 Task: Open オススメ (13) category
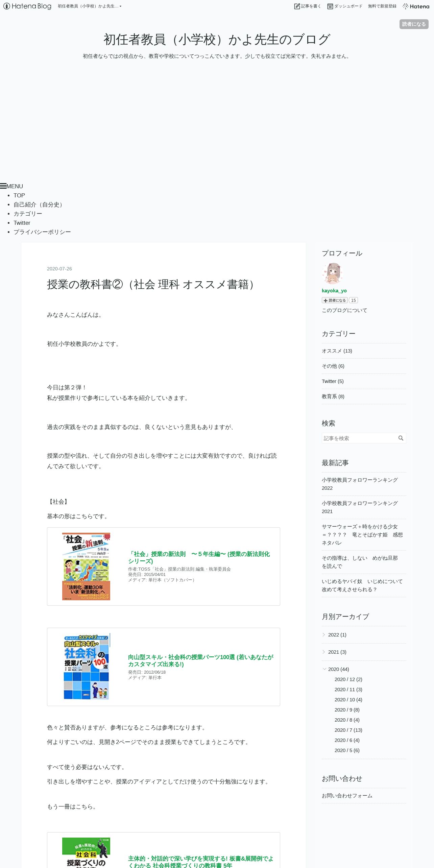337,351
